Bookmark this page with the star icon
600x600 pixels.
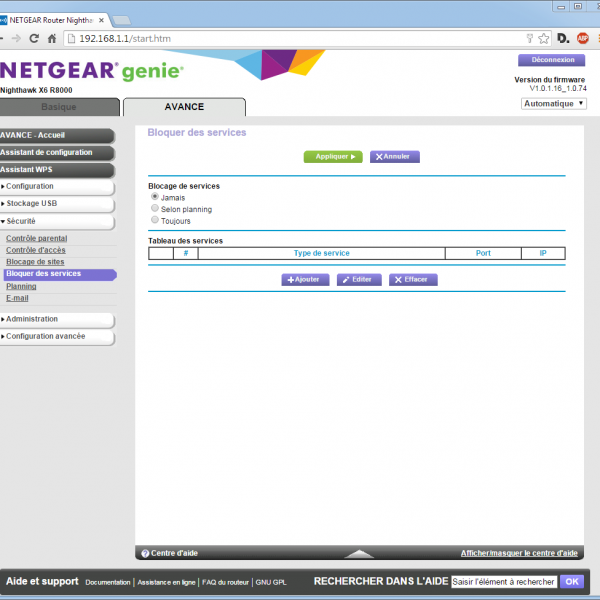pyautogui.click(x=543, y=38)
